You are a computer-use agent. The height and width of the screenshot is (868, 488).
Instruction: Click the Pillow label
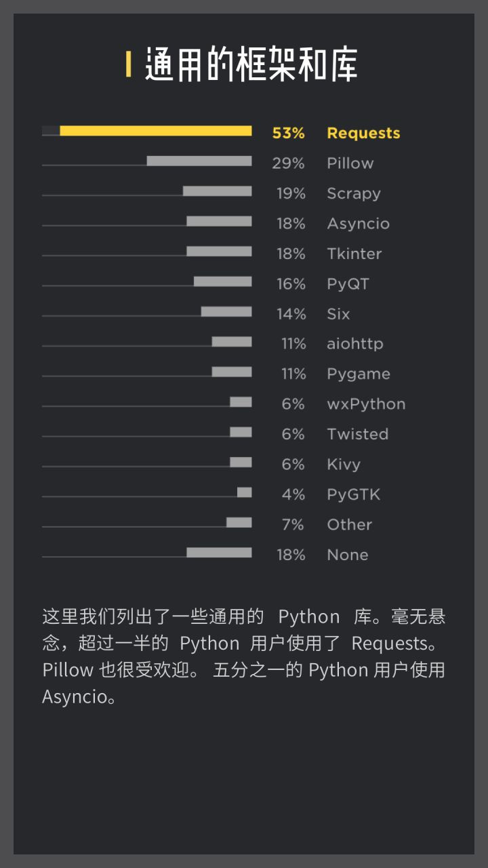[350, 163]
